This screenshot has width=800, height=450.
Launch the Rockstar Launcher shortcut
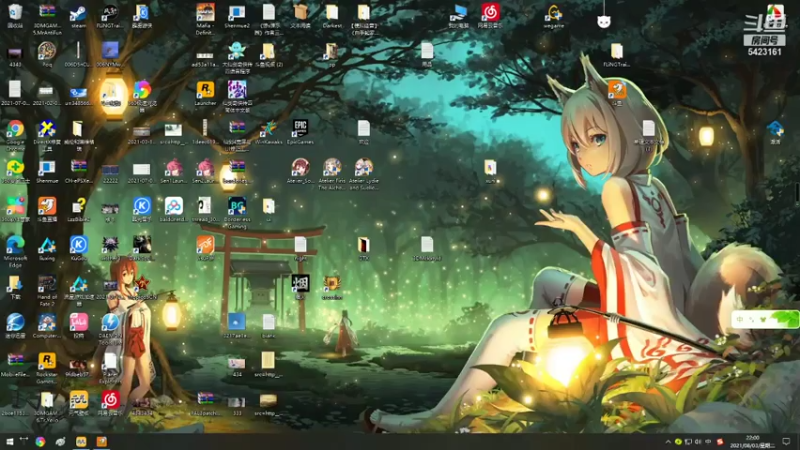pyautogui.click(x=205, y=93)
